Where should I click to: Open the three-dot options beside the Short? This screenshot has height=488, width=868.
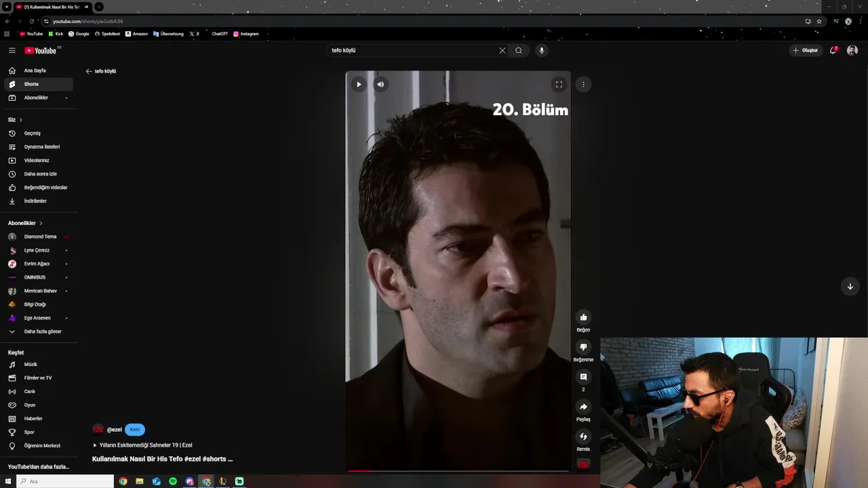(x=583, y=85)
